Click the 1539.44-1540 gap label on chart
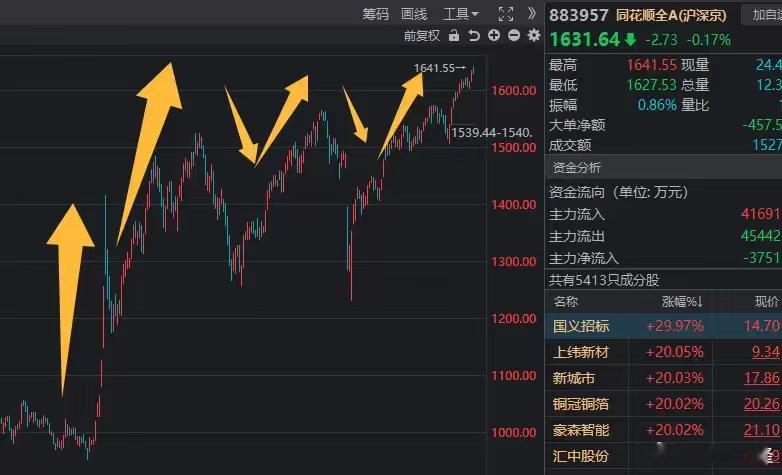This screenshot has width=782, height=475. [492, 133]
